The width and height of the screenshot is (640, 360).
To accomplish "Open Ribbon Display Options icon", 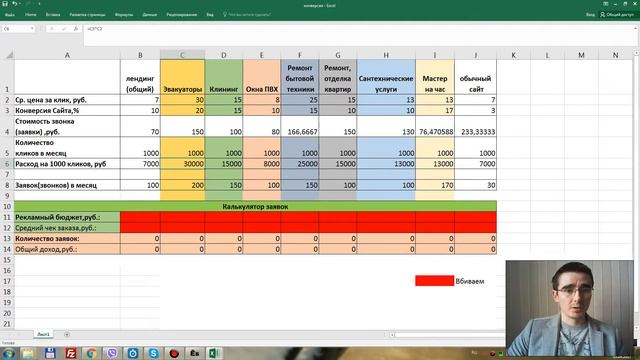I will [606, 4].
